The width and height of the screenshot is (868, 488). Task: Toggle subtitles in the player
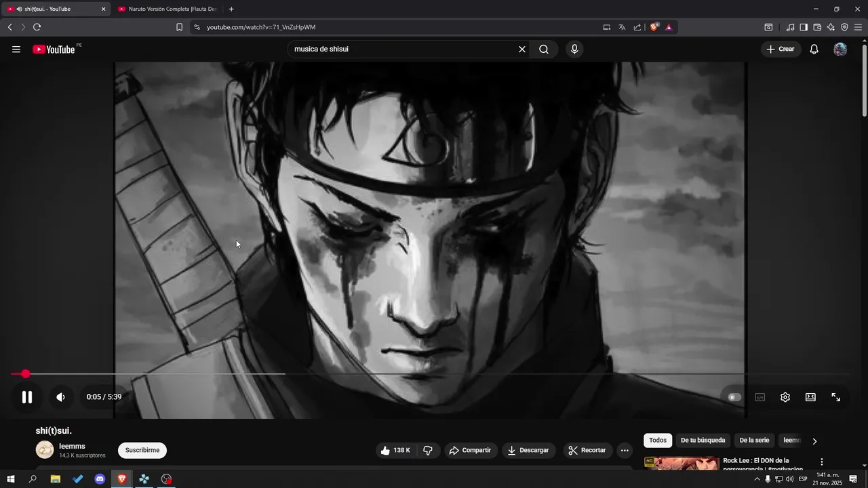(760, 397)
